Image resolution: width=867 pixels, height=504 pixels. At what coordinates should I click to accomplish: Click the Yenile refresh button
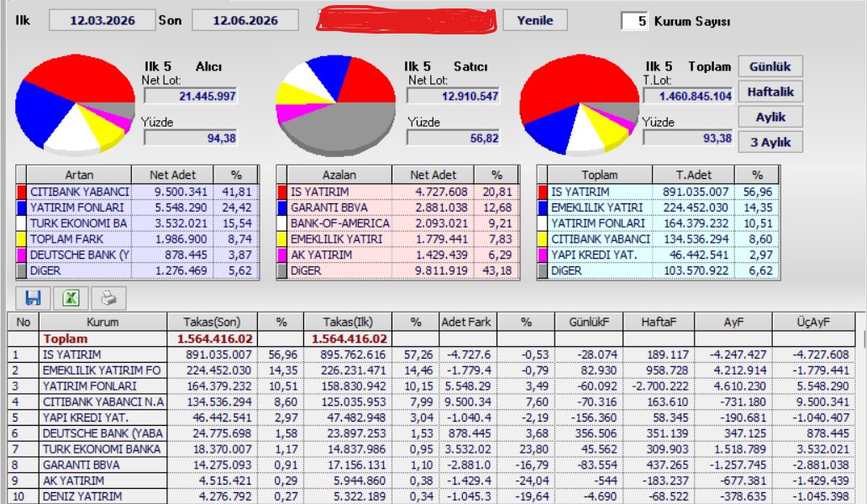click(x=534, y=20)
